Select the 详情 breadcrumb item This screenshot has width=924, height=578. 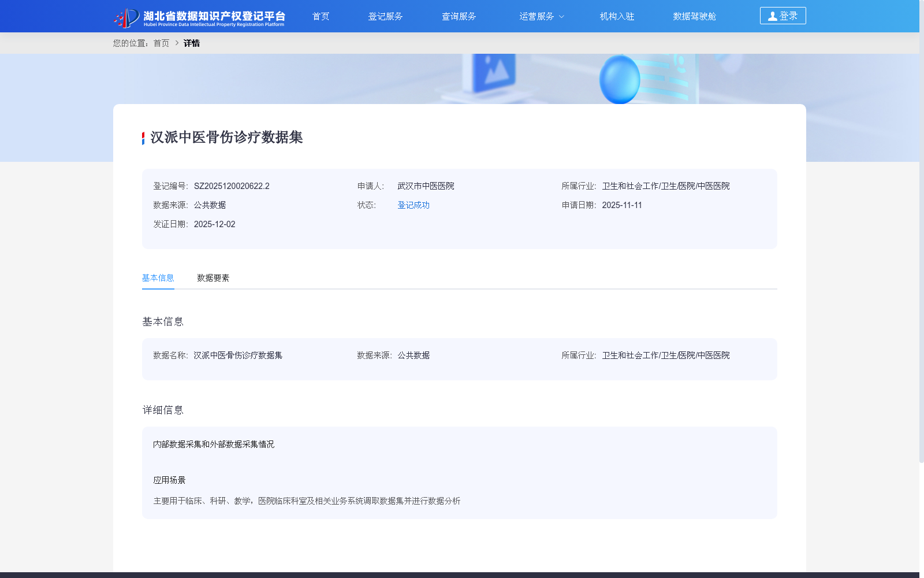[x=192, y=43]
